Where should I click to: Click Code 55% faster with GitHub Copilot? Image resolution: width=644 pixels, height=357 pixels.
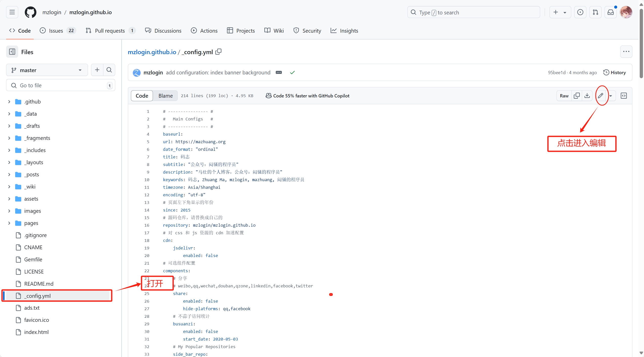pyautogui.click(x=308, y=96)
